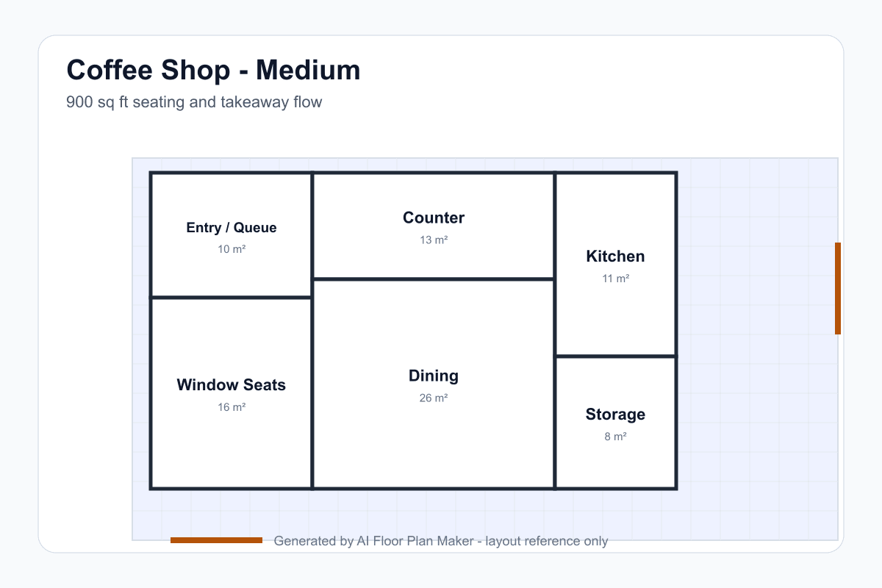Viewport: 882px width, 588px height.
Task: Click the wall between Kitchen and Storage
Action: (x=615, y=356)
